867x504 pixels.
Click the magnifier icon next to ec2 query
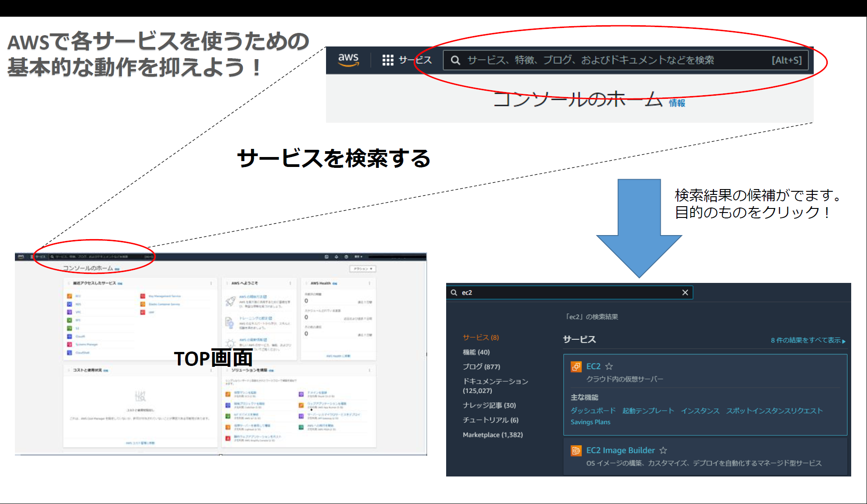(454, 292)
